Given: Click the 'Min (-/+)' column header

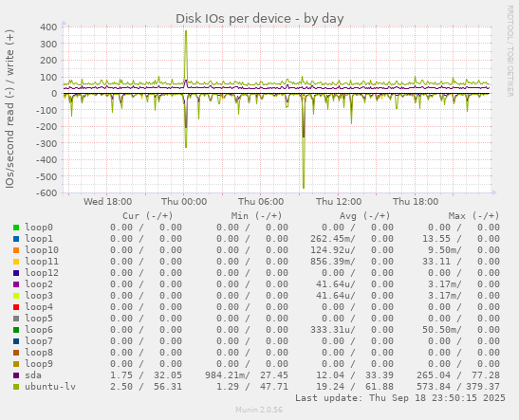Looking at the screenshot, I should [x=256, y=216].
